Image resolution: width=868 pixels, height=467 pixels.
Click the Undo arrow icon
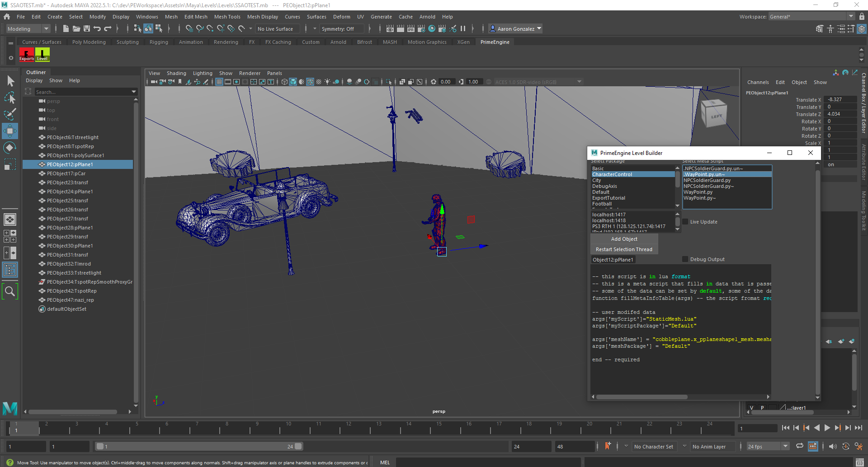[x=97, y=29]
